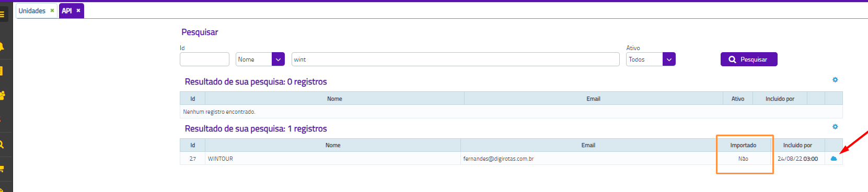Click Email header in first table
Image resolution: width=868 pixels, height=192 pixels.
tap(593, 99)
